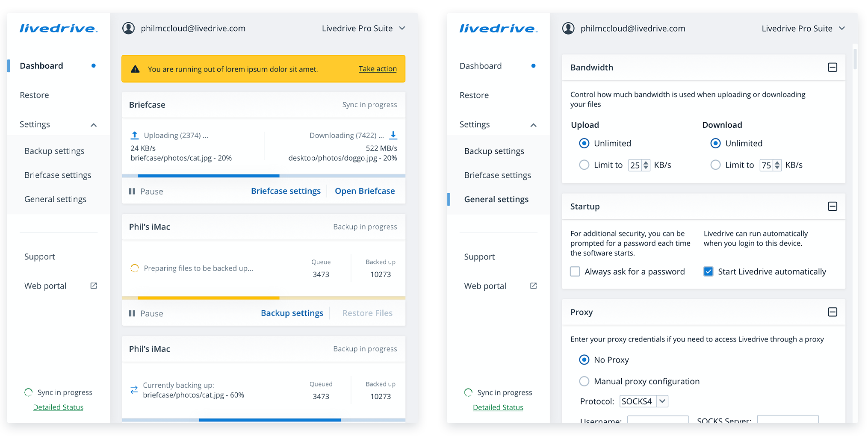This screenshot has height=436, width=868.
Task: Click the Briefcase settings link in the Briefcase card
Action: (286, 191)
